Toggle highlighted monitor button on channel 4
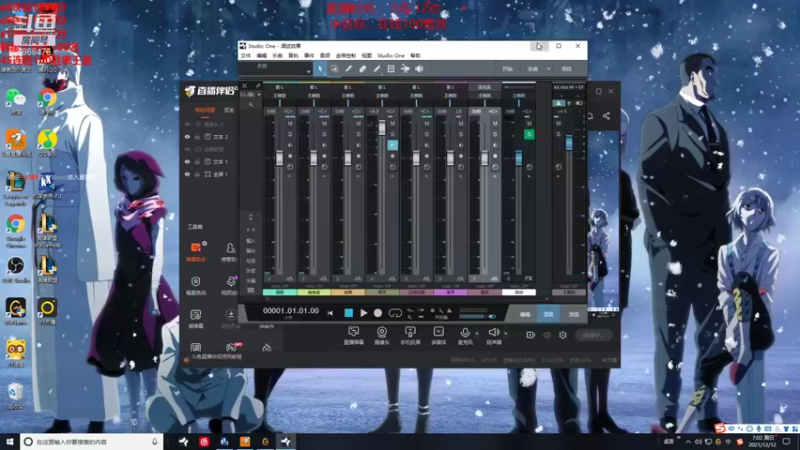This screenshot has width=800, height=450. pos(392,145)
